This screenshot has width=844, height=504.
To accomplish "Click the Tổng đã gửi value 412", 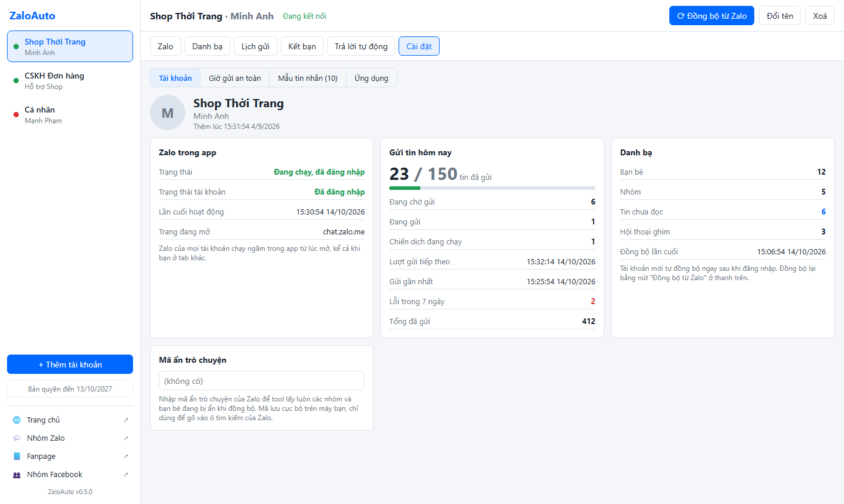I will pyautogui.click(x=588, y=321).
